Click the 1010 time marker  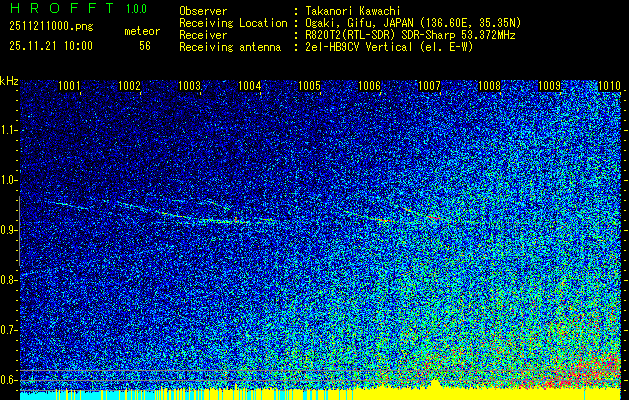click(x=609, y=86)
